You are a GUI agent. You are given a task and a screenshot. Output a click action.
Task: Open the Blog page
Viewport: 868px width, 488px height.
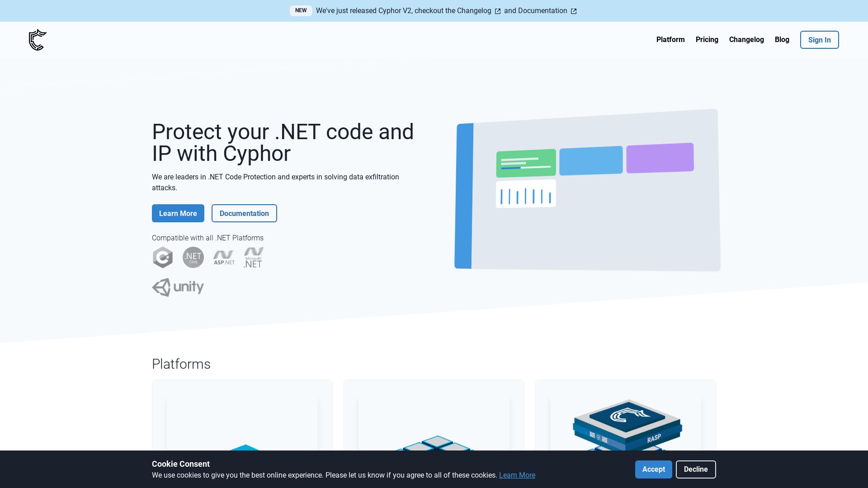coord(782,40)
